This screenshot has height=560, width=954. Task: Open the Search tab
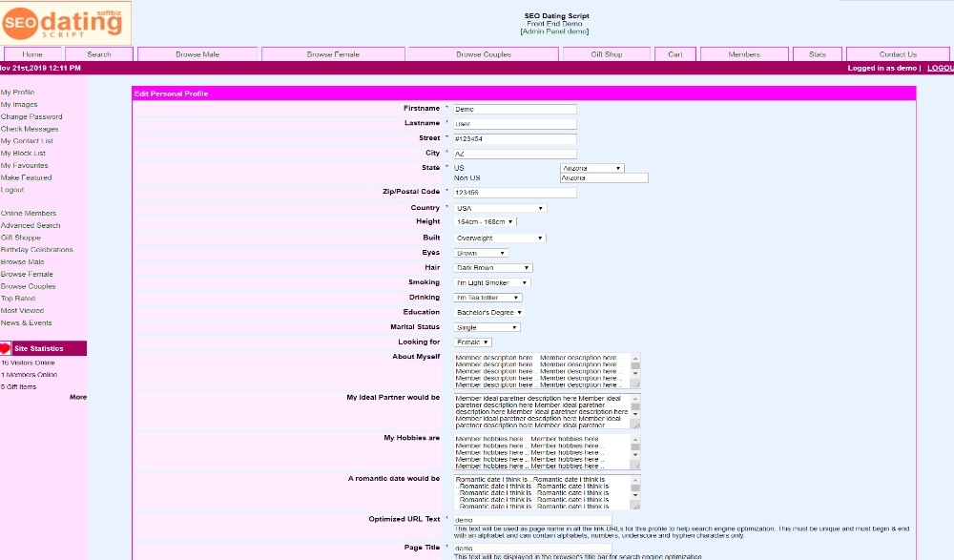(99, 54)
